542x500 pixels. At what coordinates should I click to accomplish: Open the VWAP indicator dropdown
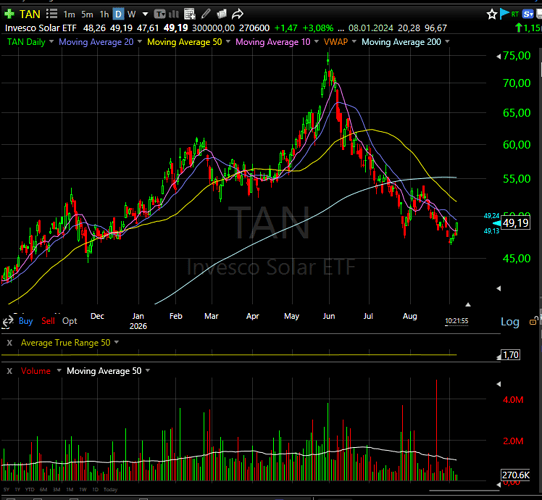354,42
